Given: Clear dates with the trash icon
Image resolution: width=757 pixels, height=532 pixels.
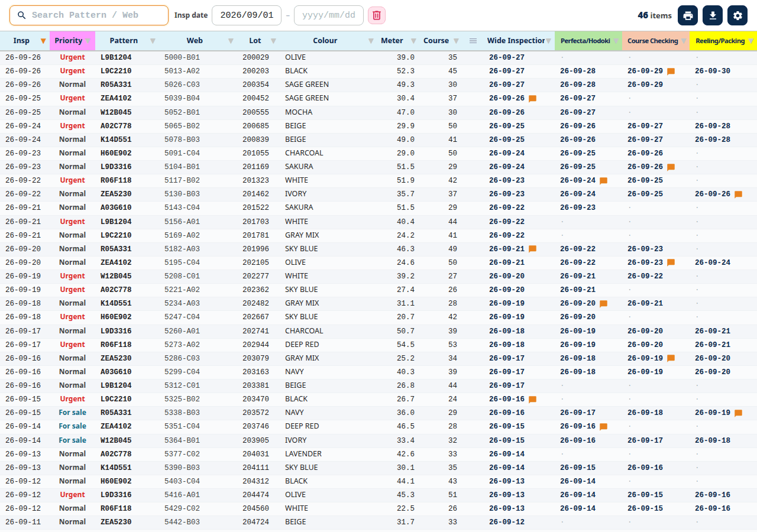Looking at the screenshot, I should [377, 15].
